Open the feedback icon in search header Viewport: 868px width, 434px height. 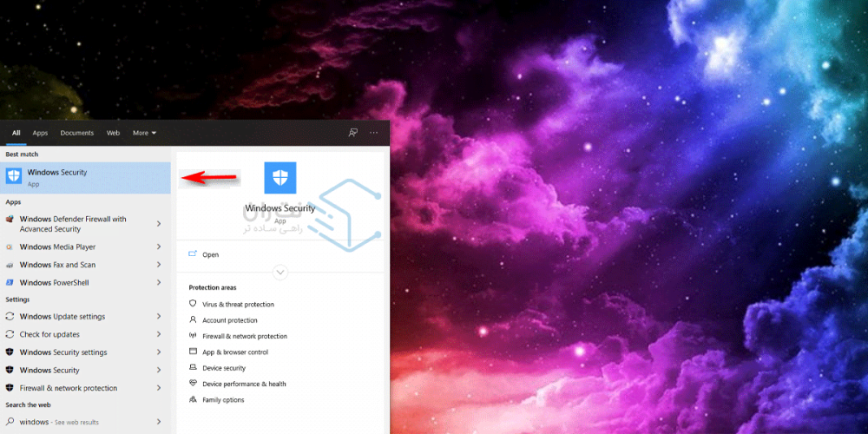point(352,133)
